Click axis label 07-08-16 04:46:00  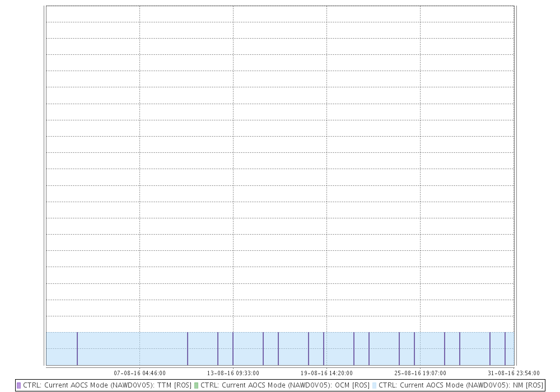point(139,373)
